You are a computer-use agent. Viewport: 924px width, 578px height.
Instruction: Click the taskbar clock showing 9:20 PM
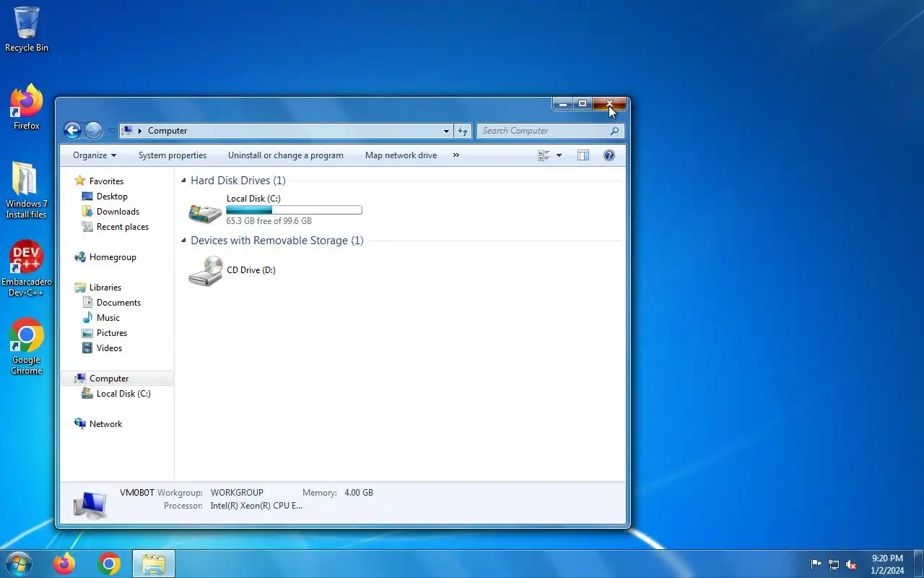coord(887,564)
